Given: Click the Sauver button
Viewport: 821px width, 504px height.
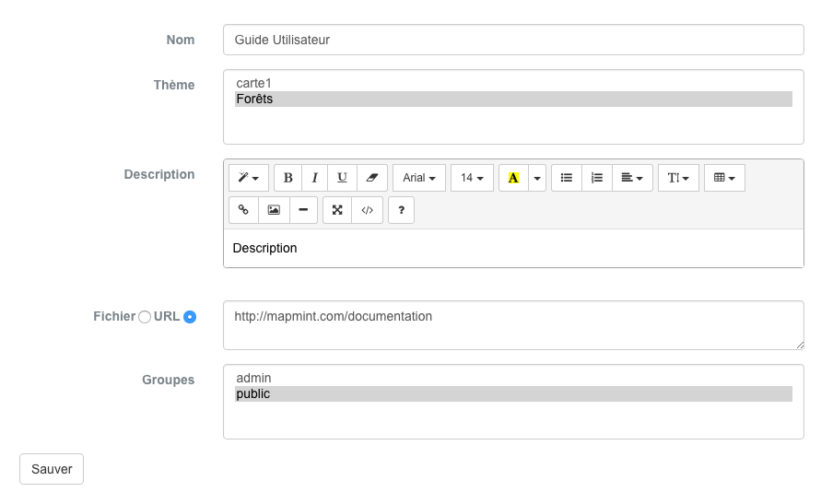Looking at the screenshot, I should [x=52, y=469].
